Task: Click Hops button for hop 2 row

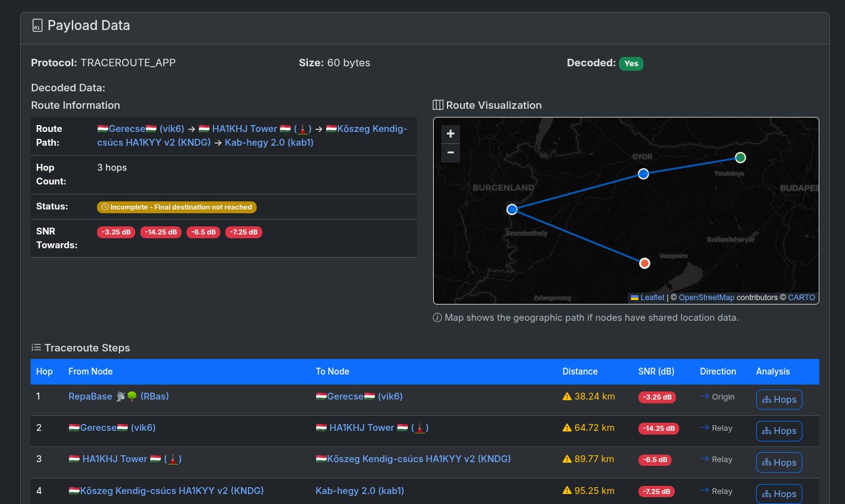Action: (779, 431)
